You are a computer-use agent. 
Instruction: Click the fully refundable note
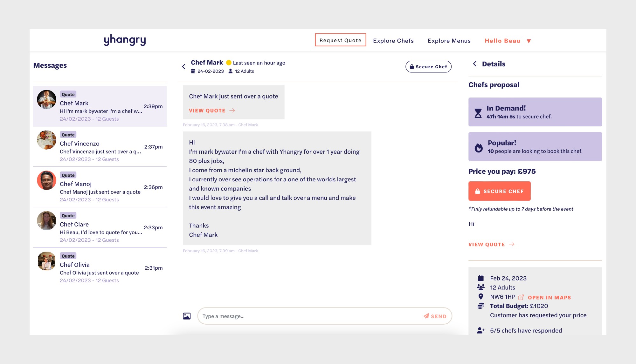pyautogui.click(x=521, y=209)
